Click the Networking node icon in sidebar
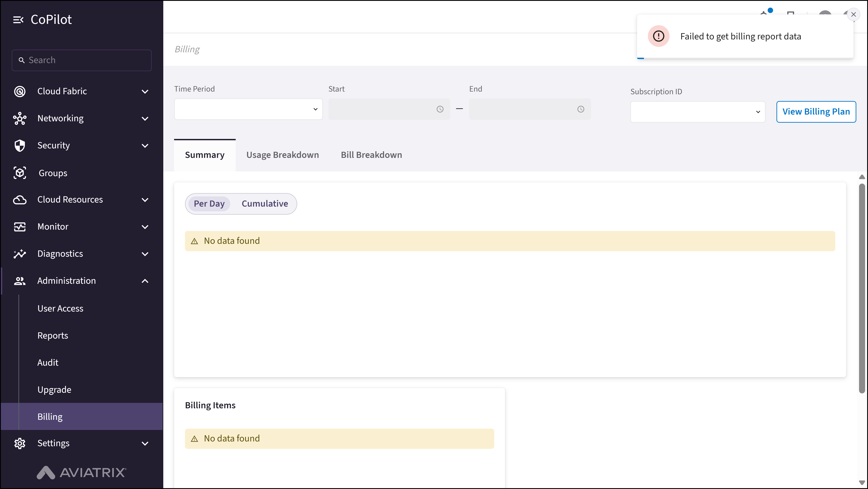 20,118
